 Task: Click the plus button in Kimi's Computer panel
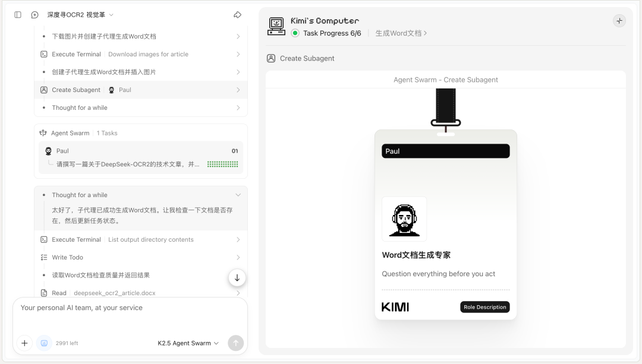click(x=619, y=21)
